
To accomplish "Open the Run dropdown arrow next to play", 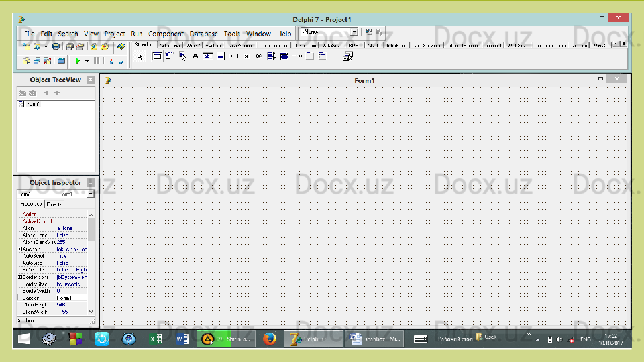I will (87, 61).
